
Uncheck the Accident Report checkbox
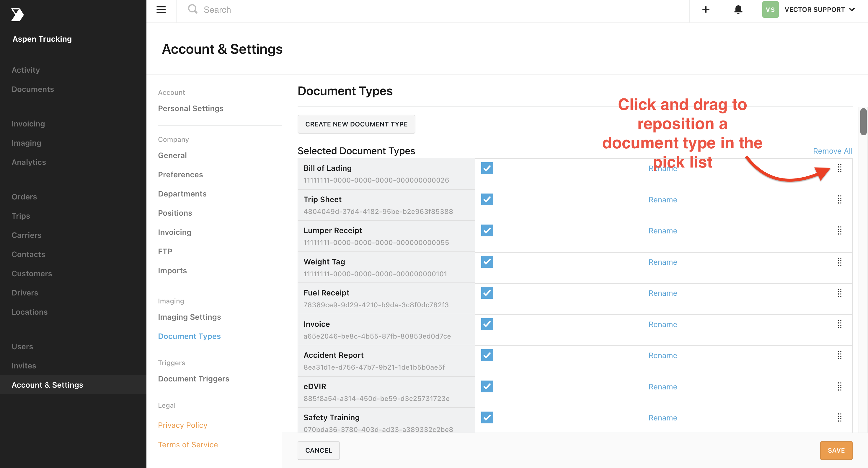[x=487, y=355]
